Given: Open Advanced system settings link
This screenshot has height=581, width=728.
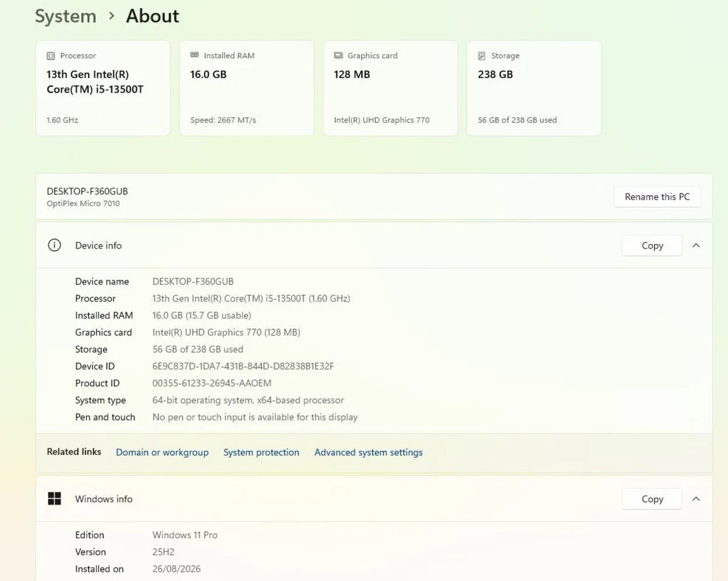Looking at the screenshot, I should tap(368, 452).
